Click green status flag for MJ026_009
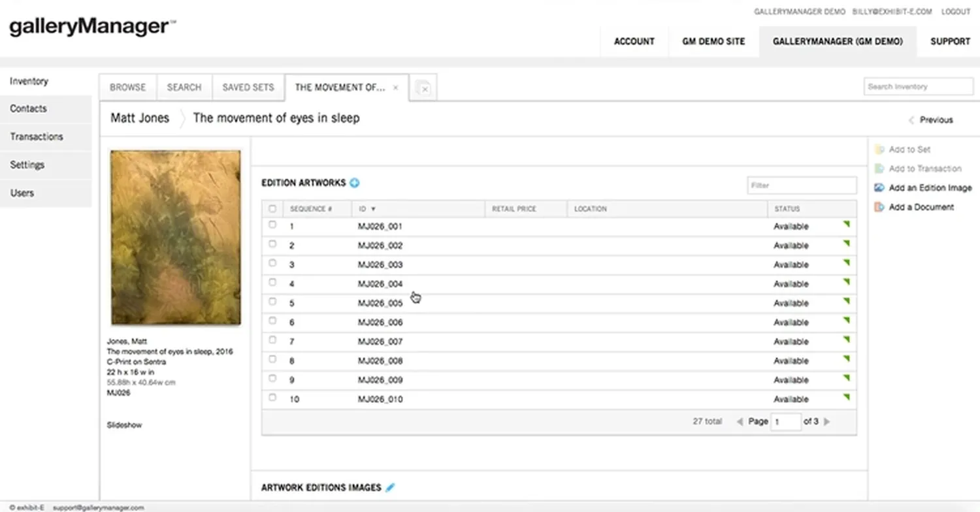980x512 pixels. 847,377
